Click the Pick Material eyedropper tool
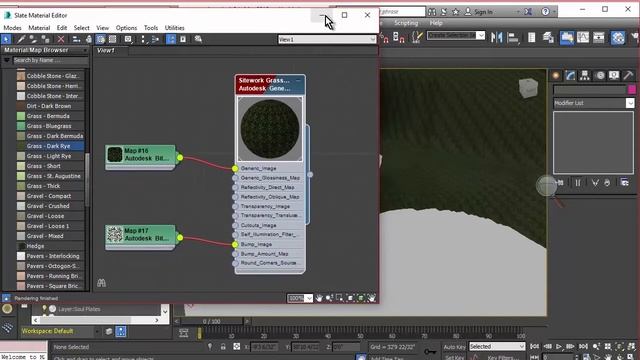The height and width of the screenshot is (360, 640). (21, 39)
